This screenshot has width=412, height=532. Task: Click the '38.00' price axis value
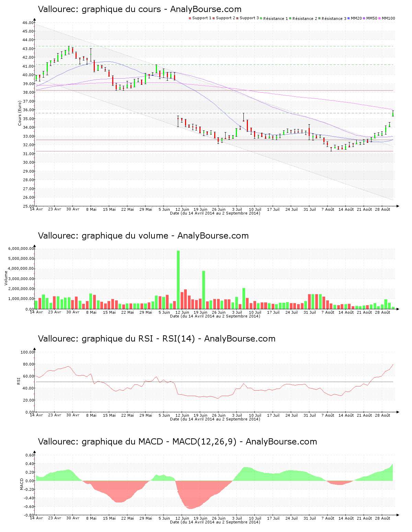tap(28, 92)
